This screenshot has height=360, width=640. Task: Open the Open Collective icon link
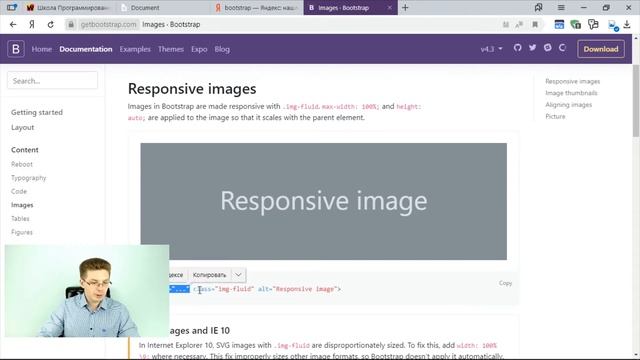[x=562, y=48]
